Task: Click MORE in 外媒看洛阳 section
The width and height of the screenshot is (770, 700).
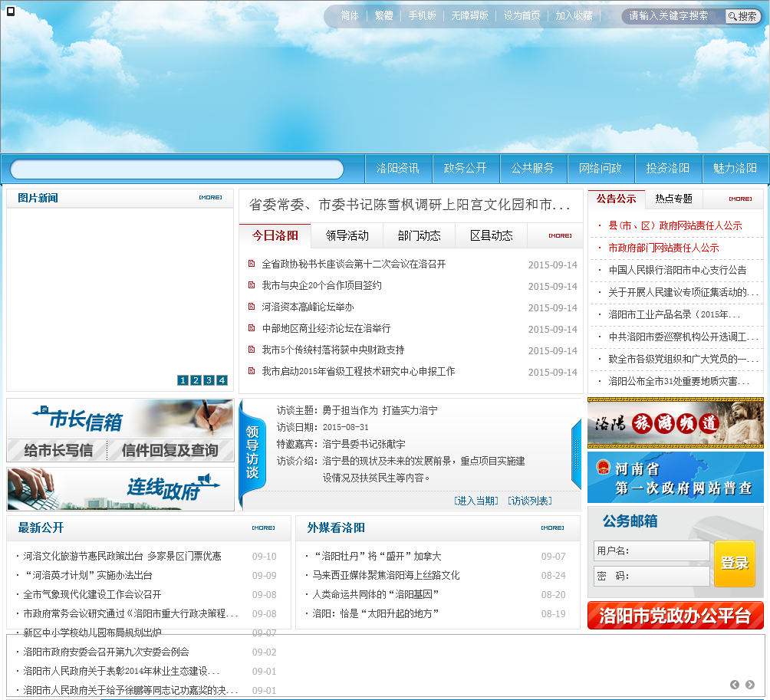Action: (x=553, y=527)
